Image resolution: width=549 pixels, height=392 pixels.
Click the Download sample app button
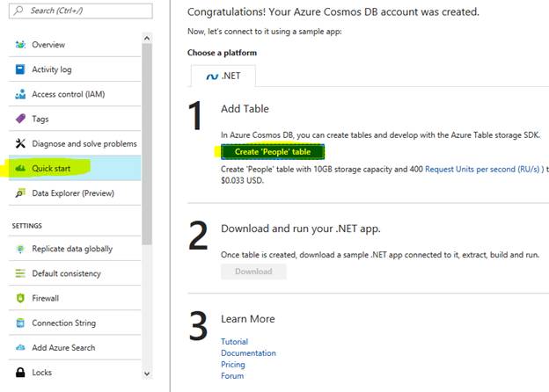coord(253,272)
